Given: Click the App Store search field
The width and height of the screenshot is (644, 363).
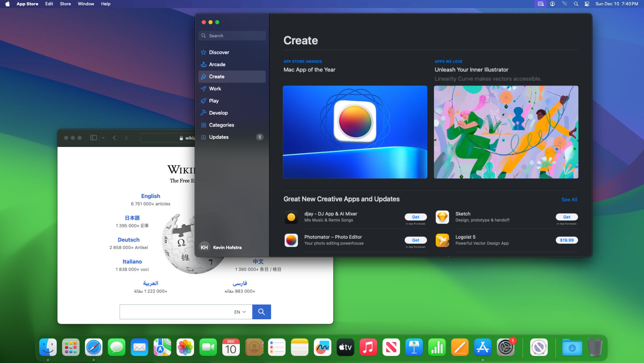Looking at the screenshot, I should tap(232, 35).
